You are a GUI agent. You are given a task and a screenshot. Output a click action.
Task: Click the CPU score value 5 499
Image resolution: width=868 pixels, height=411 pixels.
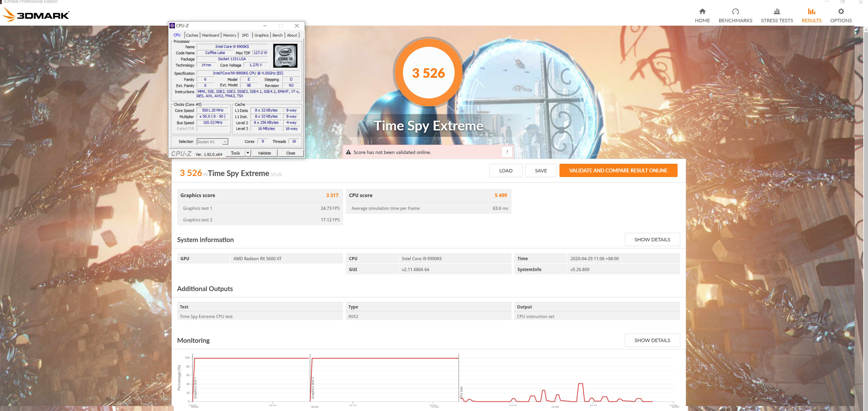click(x=500, y=195)
